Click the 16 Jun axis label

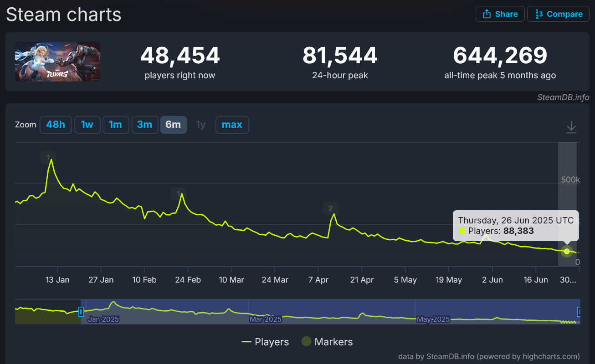[536, 280]
